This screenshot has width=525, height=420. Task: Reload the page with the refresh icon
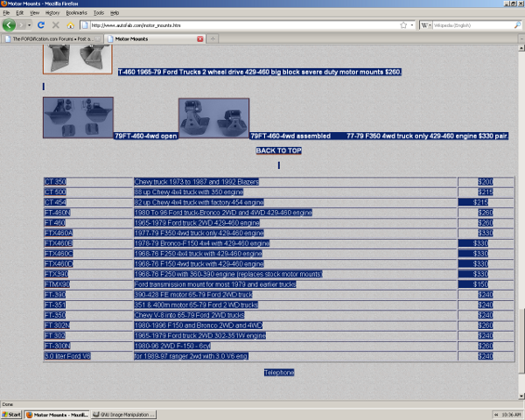pos(41,25)
